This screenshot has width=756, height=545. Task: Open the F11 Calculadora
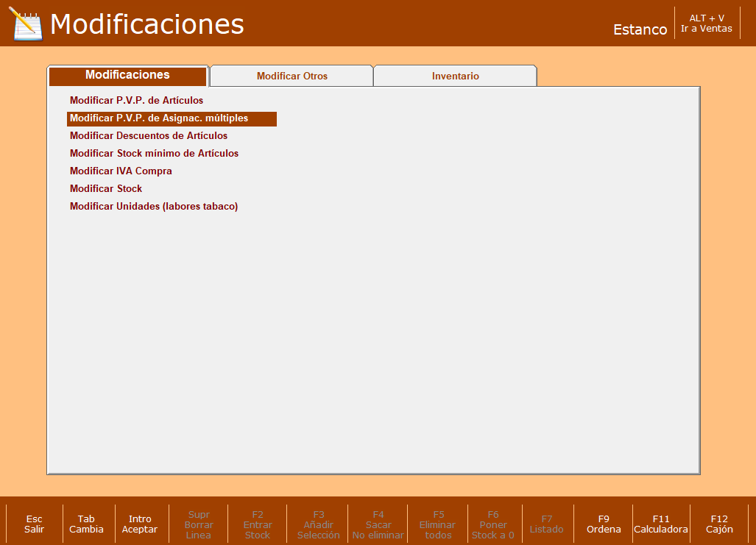pos(661,524)
